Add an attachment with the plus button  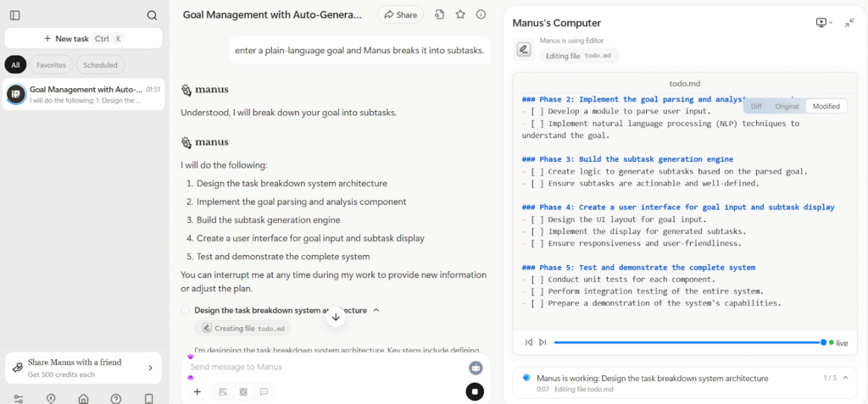tap(197, 392)
